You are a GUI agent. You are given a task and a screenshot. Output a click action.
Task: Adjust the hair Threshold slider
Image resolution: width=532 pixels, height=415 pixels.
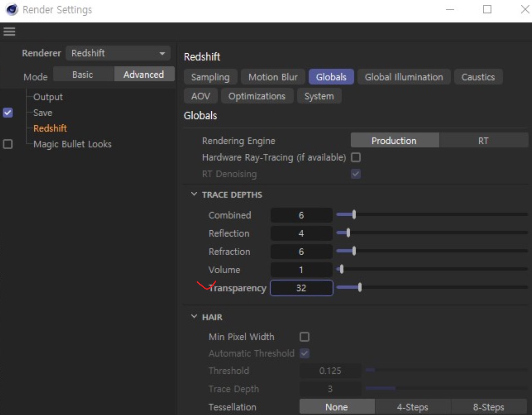tap(446, 370)
